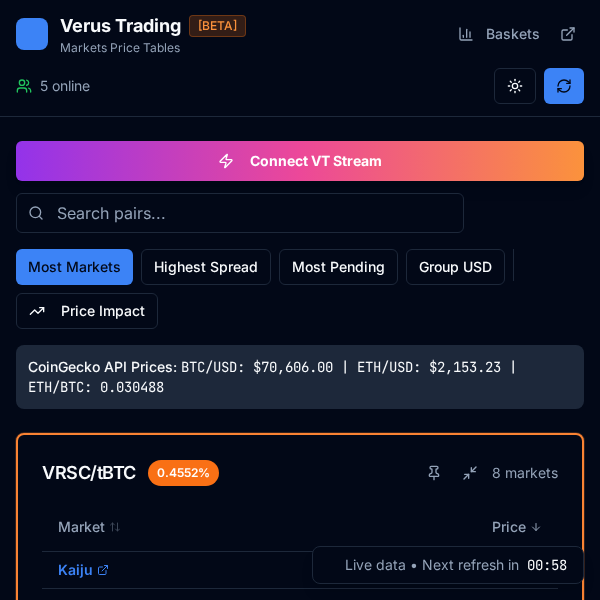Collapse the VRSC/tBTC markets card

[469, 473]
